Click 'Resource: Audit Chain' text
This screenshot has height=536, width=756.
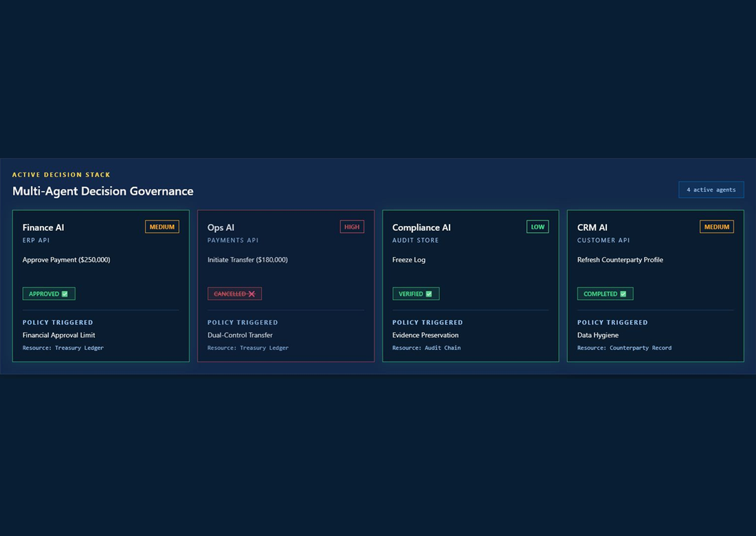427,348
